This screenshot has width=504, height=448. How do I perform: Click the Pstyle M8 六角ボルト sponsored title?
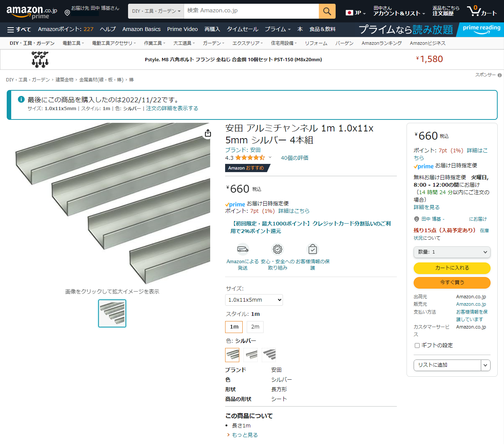pos(233,59)
